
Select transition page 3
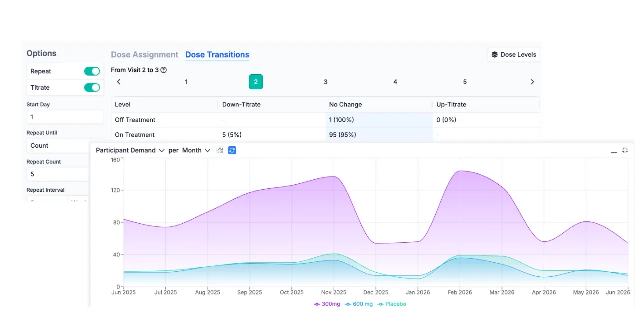[325, 82]
